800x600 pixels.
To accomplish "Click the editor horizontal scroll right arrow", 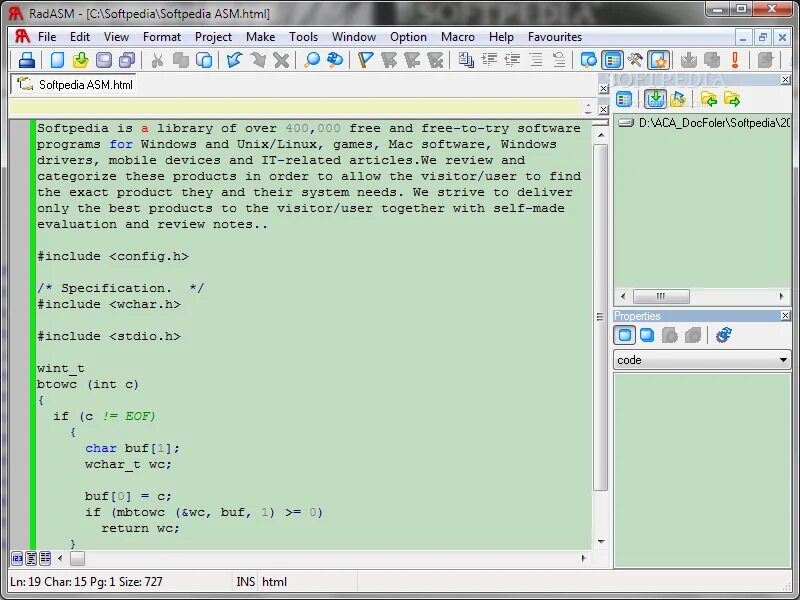I will [583, 558].
